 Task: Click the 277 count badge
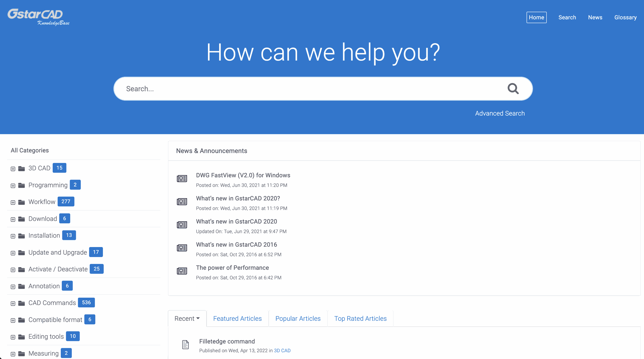[x=66, y=201]
